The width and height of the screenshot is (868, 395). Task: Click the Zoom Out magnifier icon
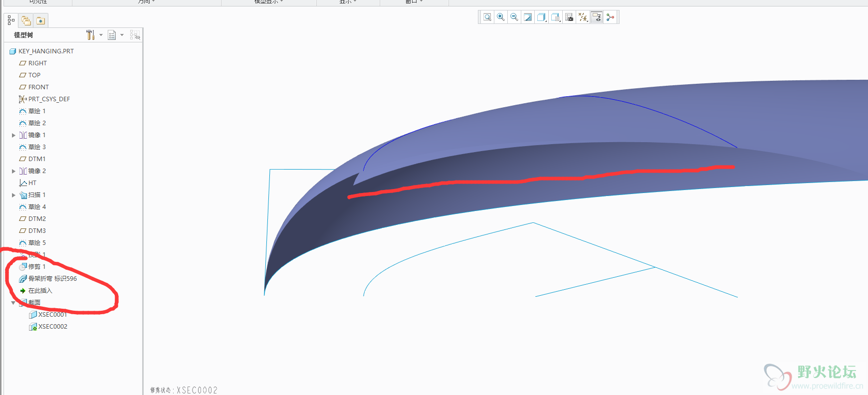pos(514,17)
